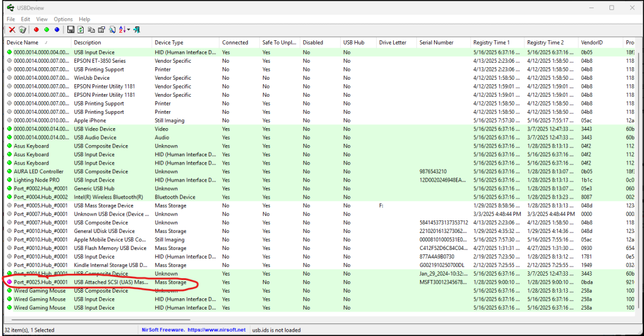
Task: Click the F: drive letter cell
Action: [x=381, y=205]
